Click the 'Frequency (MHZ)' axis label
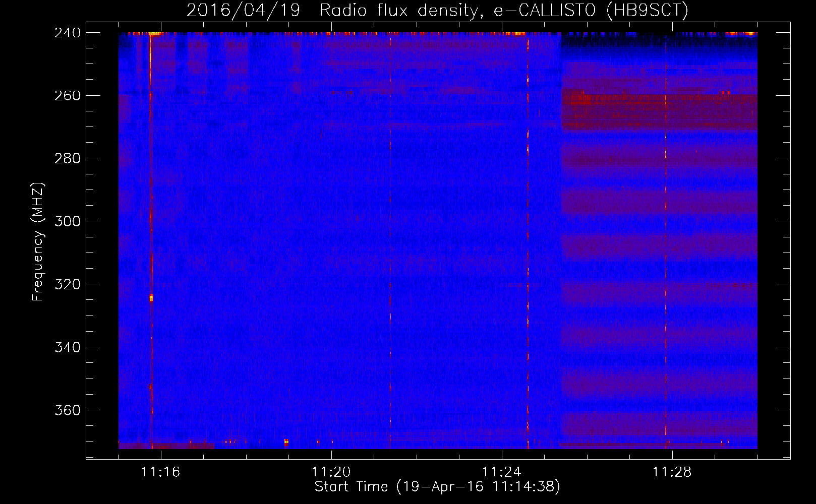This screenshot has width=816, height=504. coord(38,242)
